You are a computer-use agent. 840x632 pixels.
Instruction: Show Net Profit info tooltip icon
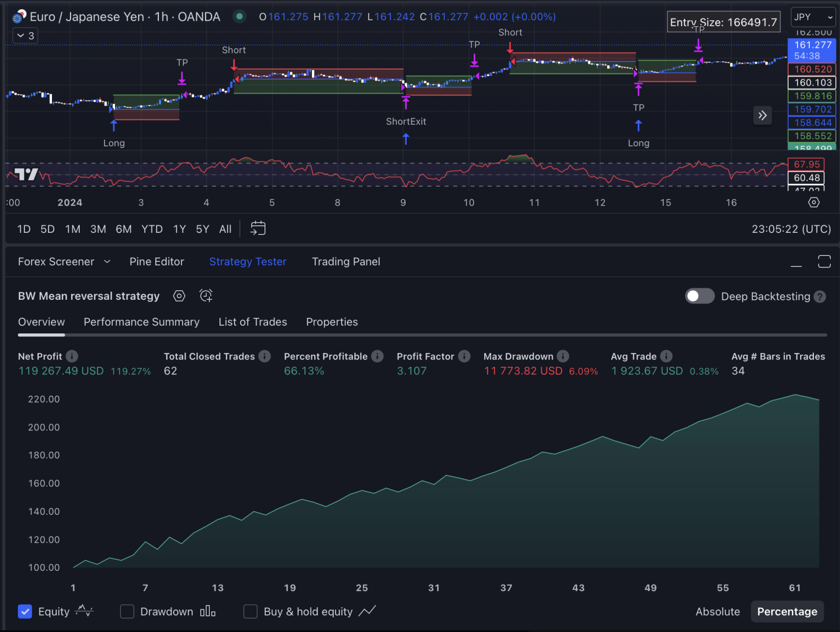point(72,356)
